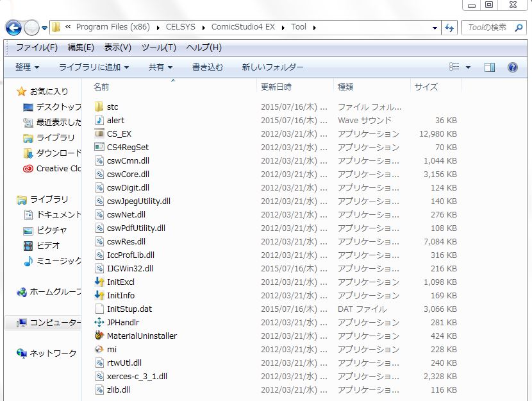Select the cswJpegUtility.dll file name
Screen dimensions: 532x401
[138, 201]
